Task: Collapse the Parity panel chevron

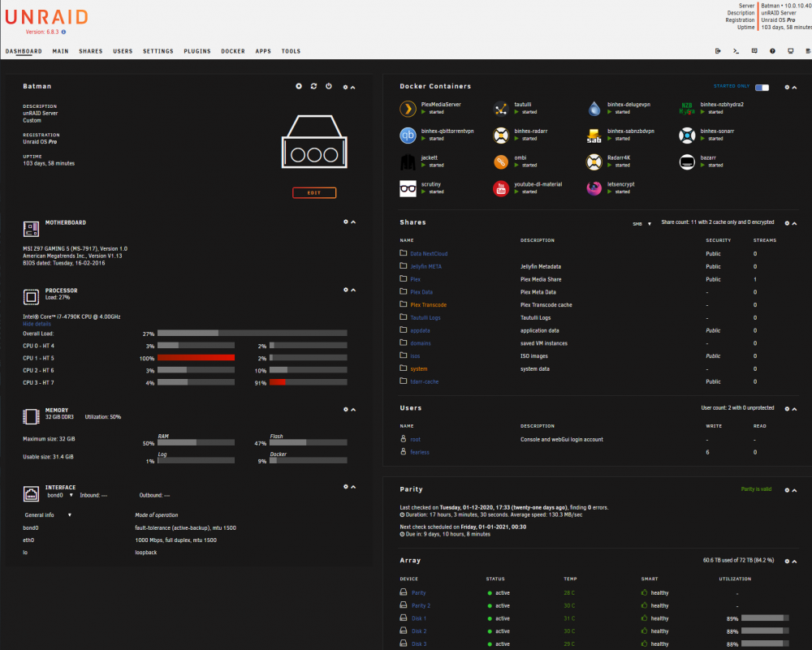Action: (794, 490)
